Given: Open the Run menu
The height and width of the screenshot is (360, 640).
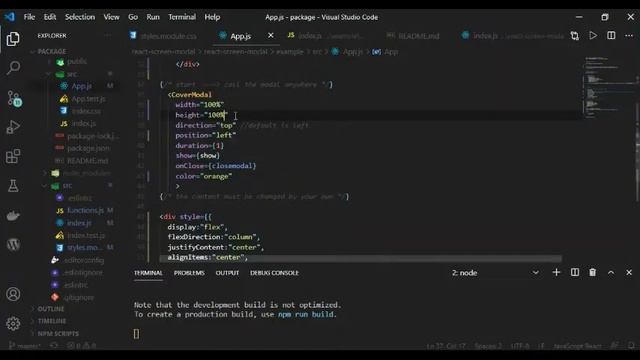Looking at the screenshot, I should pos(153,17).
